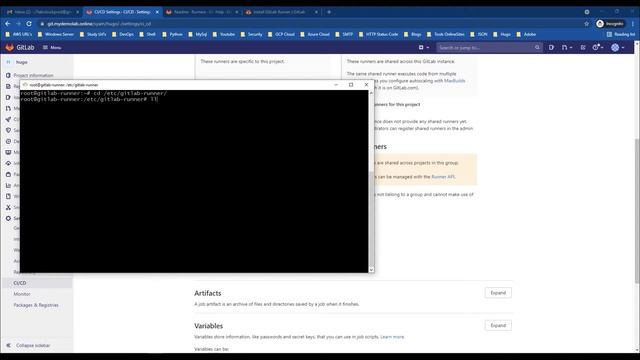Maximize the terminal window
This screenshot has width=640, height=360.
click(351, 84)
